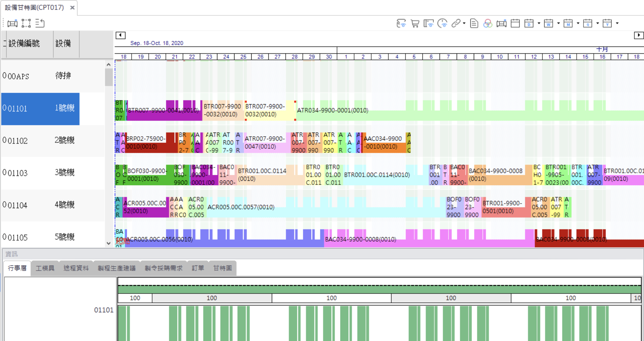Open the dropdown arrow next to the link icon
The height and width of the screenshot is (341, 644).
click(464, 23)
